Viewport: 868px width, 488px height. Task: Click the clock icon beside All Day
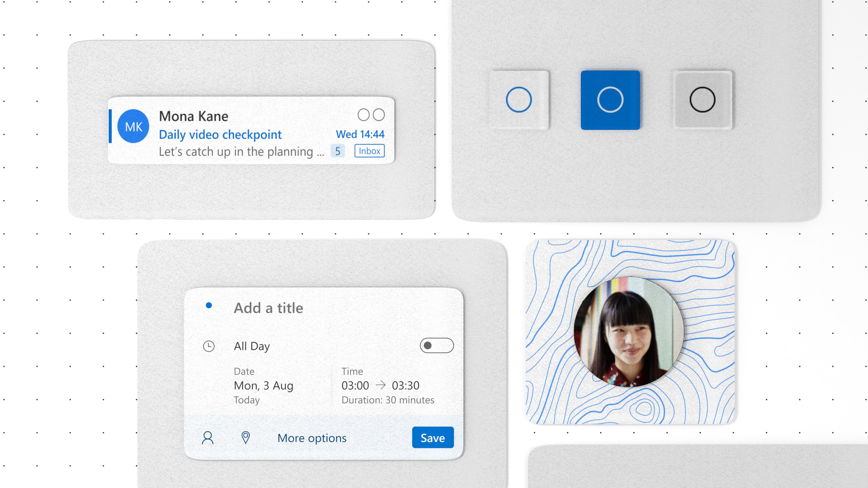coord(209,346)
